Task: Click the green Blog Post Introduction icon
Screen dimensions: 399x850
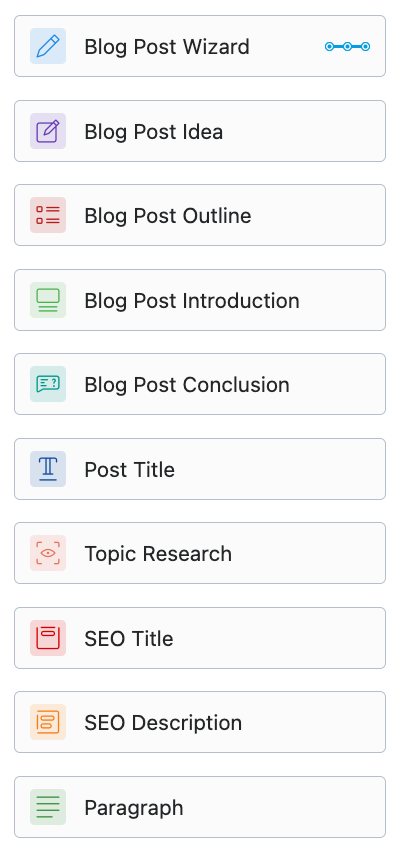Action: click(48, 300)
